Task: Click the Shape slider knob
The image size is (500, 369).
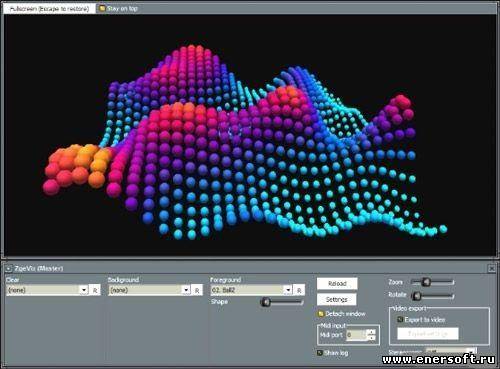Action: [266, 302]
